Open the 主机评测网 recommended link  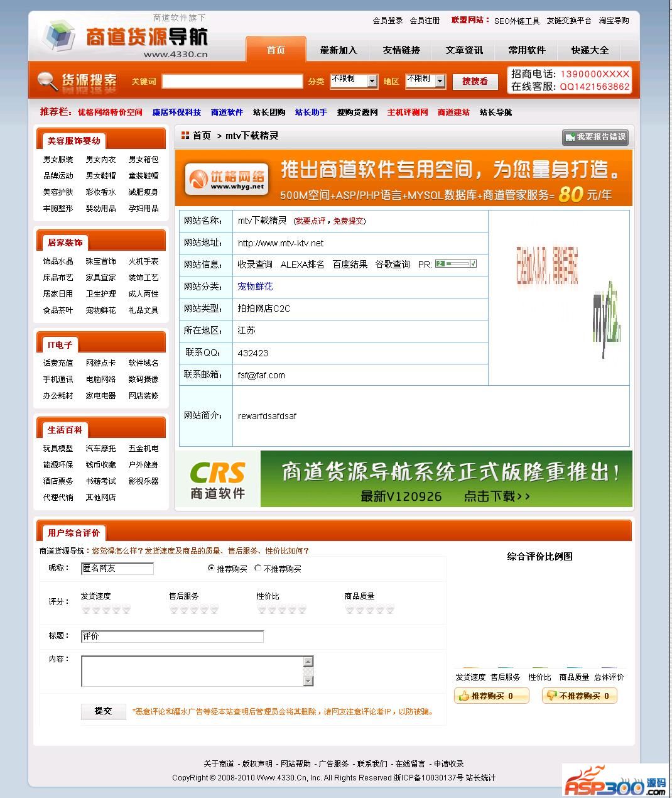tap(408, 112)
